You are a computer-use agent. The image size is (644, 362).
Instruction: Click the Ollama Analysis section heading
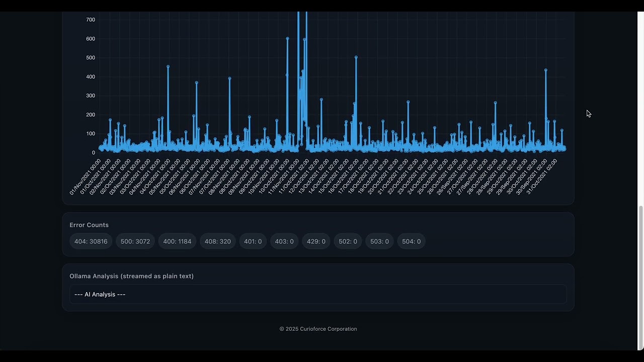131,276
